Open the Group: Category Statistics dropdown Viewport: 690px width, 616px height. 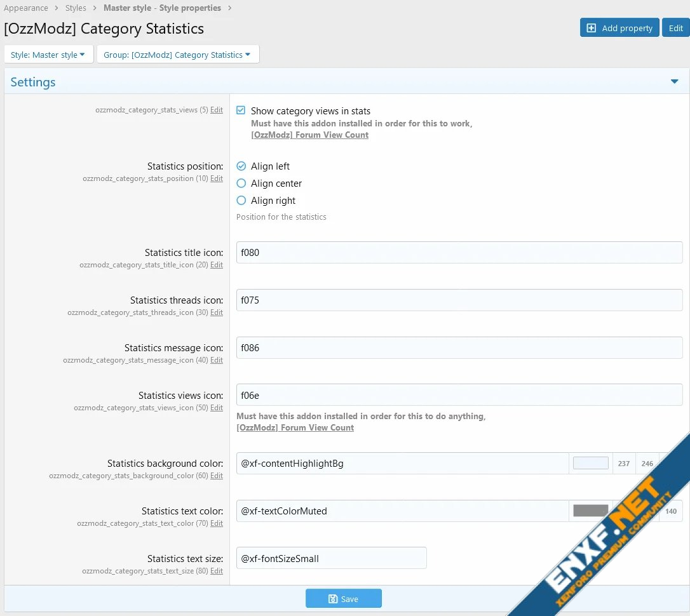(x=177, y=55)
